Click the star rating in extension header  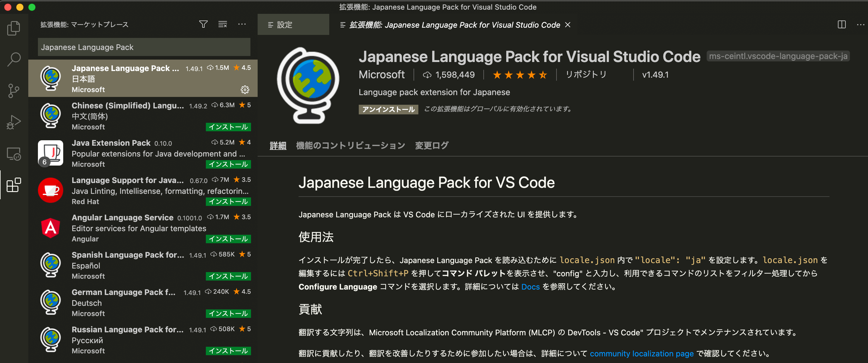(519, 75)
